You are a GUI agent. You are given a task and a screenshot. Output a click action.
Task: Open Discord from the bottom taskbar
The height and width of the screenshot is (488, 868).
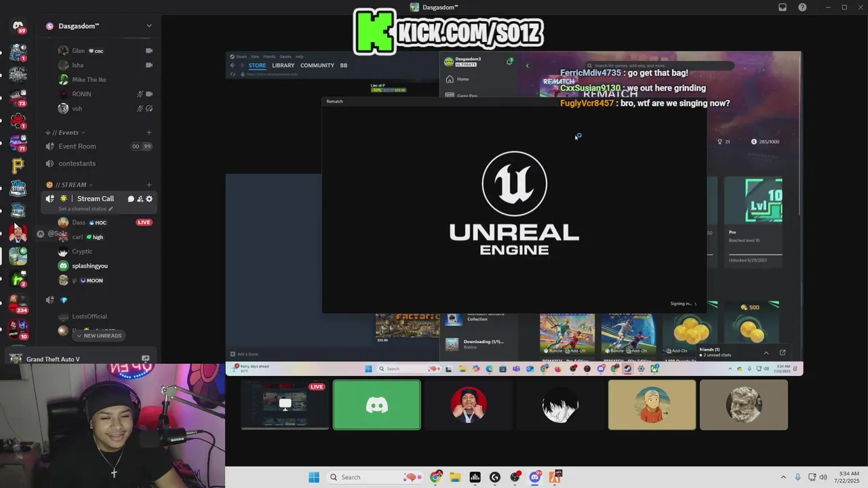[535, 477]
